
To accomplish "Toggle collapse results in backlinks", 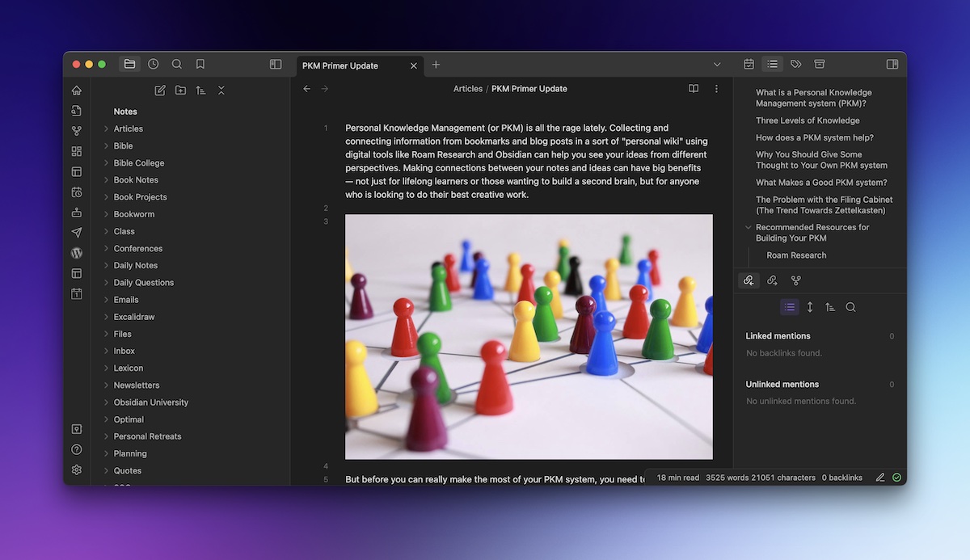I will 790,307.
